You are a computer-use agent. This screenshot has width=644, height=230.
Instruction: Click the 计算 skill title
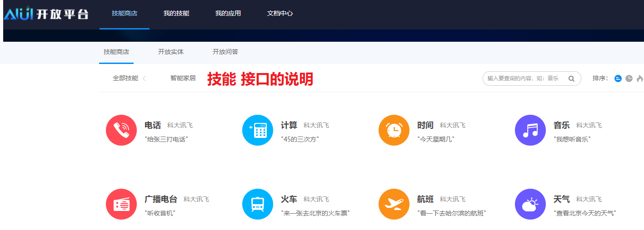289,125
